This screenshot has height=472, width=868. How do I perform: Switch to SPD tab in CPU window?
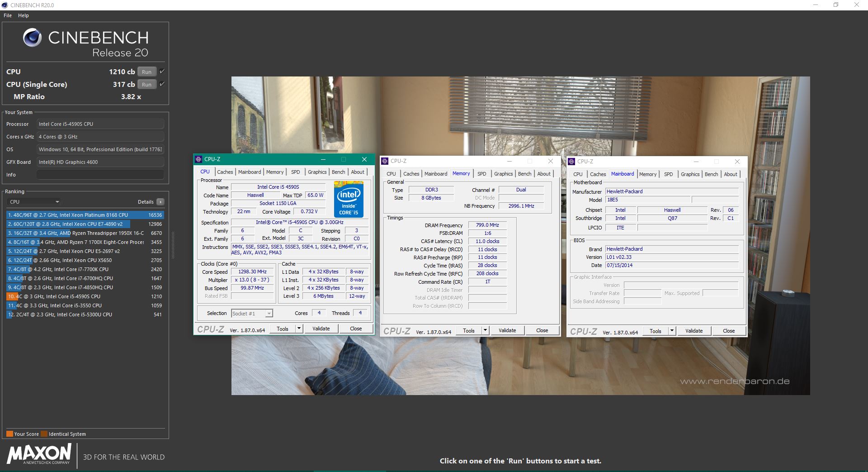coord(295,172)
